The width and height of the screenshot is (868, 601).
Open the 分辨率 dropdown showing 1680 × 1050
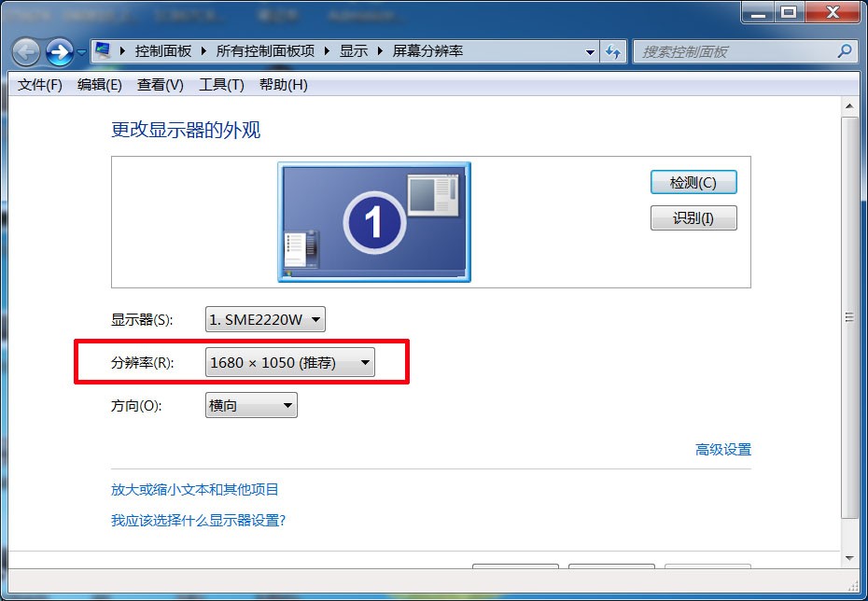tap(289, 363)
